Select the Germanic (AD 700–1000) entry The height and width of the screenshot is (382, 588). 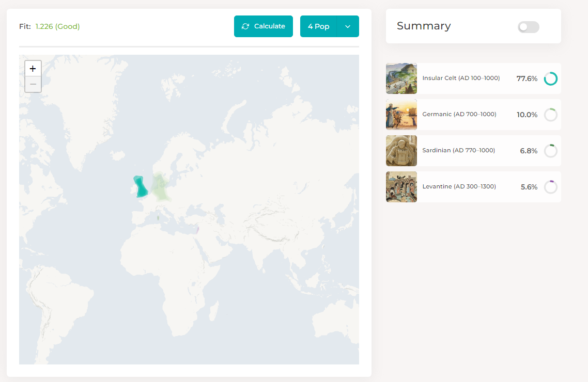[x=473, y=115]
